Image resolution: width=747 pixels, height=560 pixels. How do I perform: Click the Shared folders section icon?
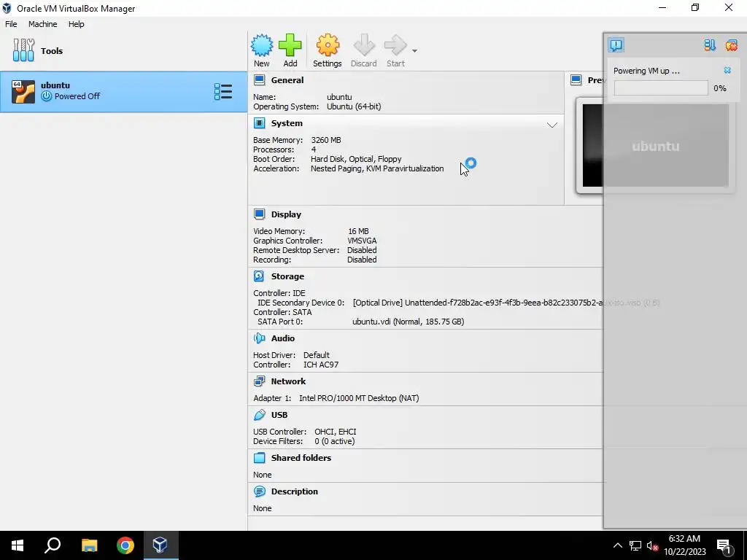259,458
